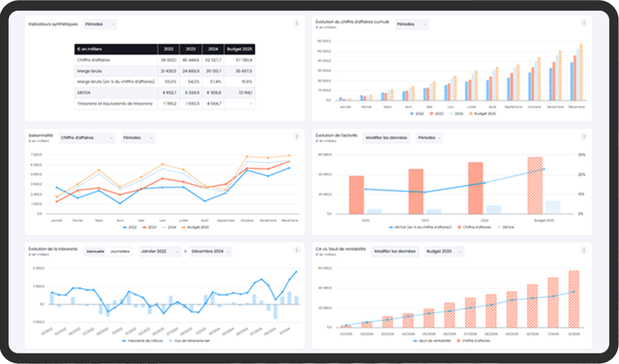This screenshot has width=619, height=364.
Task: Hide Seuil de rentabilité line via legend
Action: pyautogui.click(x=431, y=341)
